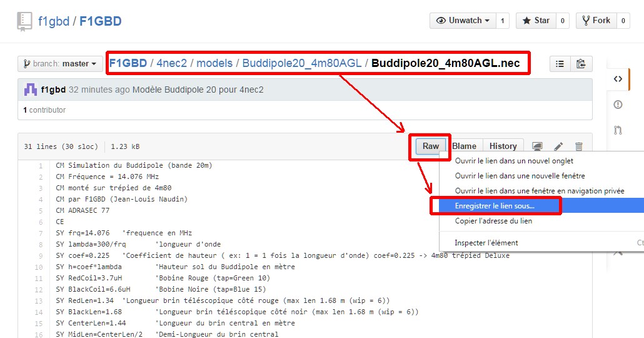Click the stargazers count 0
Viewport: 644px width, 338px height.
click(x=562, y=21)
